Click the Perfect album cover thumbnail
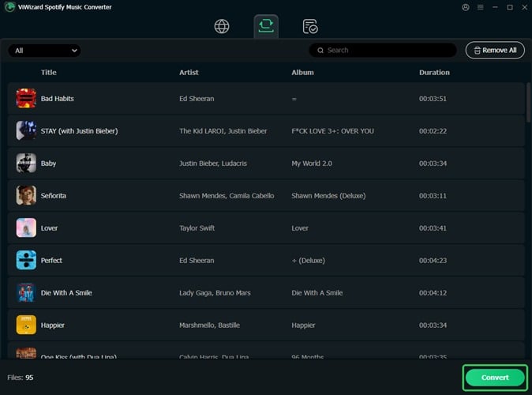Image resolution: width=532 pixels, height=395 pixels. tap(26, 260)
